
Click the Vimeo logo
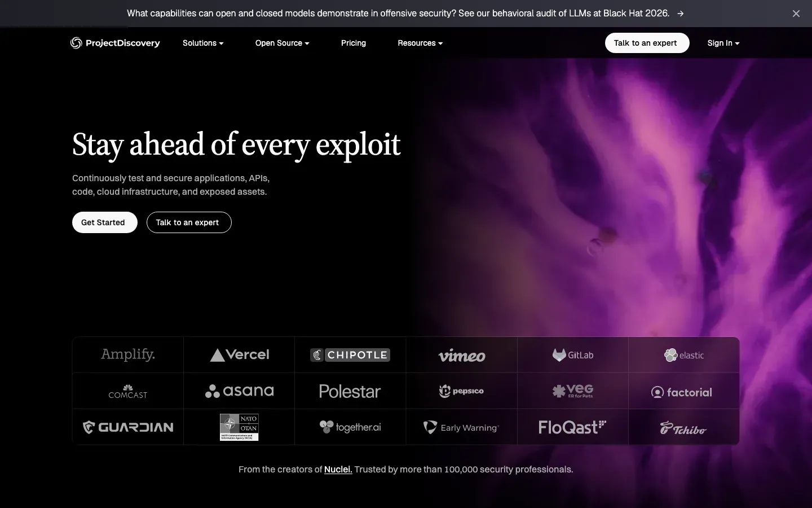point(462,356)
